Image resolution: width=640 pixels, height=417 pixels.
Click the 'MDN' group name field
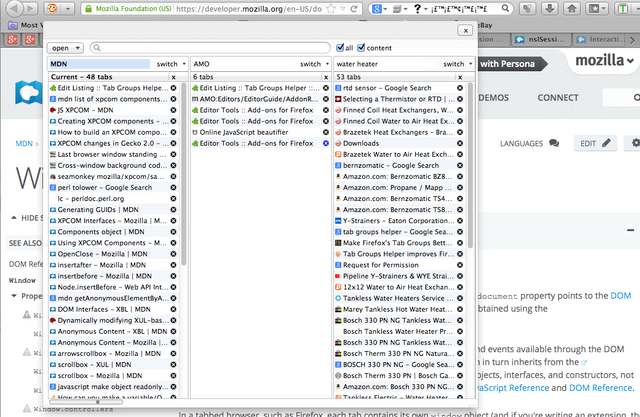[x=100, y=64]
